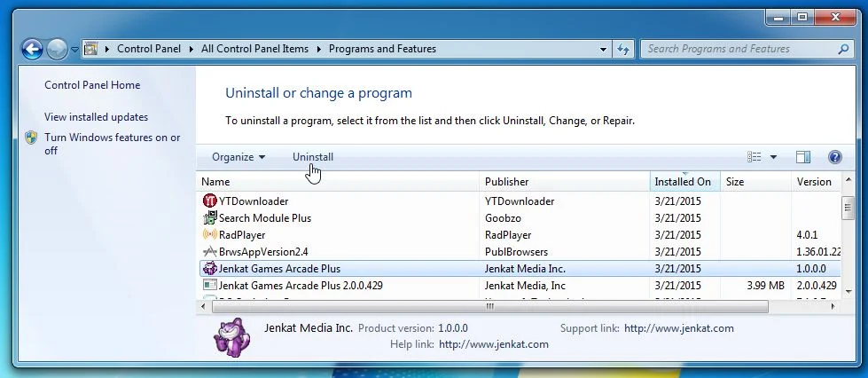Maximize the Programs and Features window
868x378 pixels.
802,18
